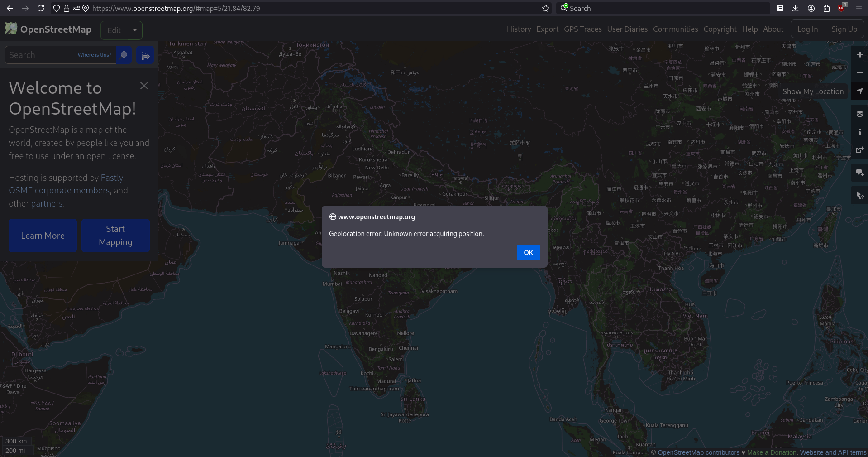Click the site permissions icon in address bar
Viewport: 868px width, 457px height.
click(76, 8)
